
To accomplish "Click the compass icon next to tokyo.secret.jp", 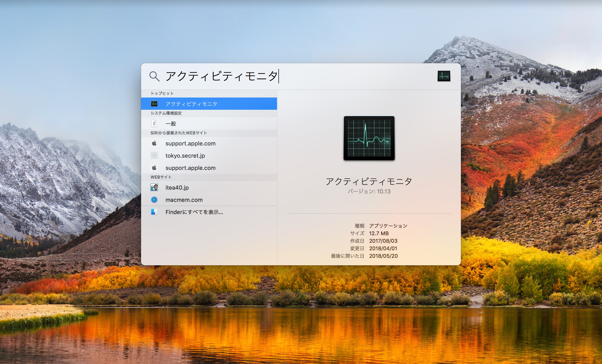I will pyautogui.click(x=154, y=156).
